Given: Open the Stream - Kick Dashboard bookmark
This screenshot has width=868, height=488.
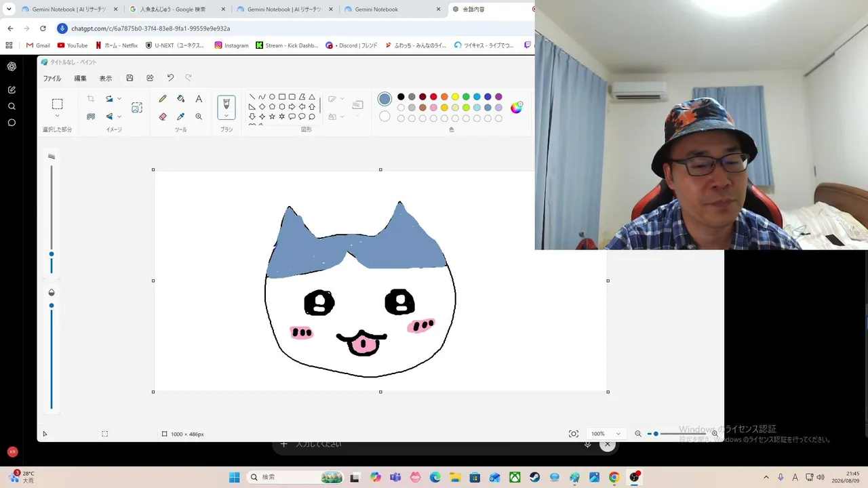Looking at the screenshot, I should coord(287,45).
